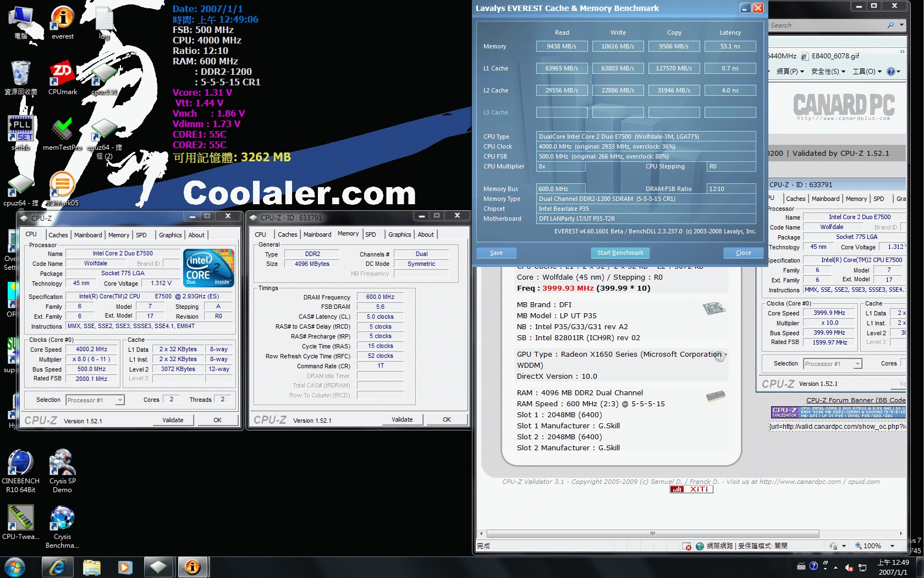Open Internet Explorer from the taskbar
Viewport: 924px width, 578px height.
(57, 567)
